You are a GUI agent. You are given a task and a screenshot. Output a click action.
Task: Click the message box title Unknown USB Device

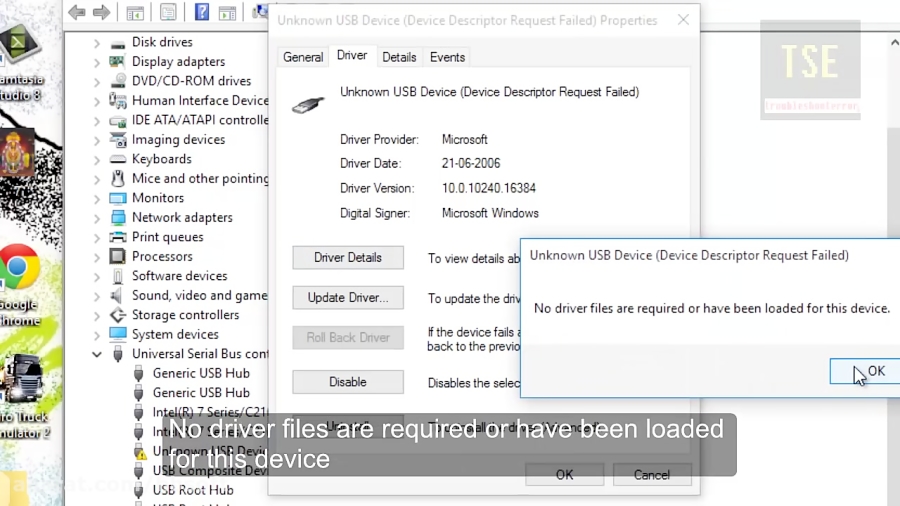tap(689, 255)
